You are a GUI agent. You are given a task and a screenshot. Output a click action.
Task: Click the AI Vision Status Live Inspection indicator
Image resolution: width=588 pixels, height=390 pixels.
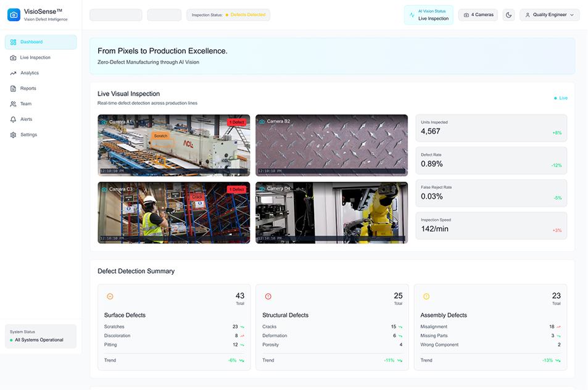428,15
